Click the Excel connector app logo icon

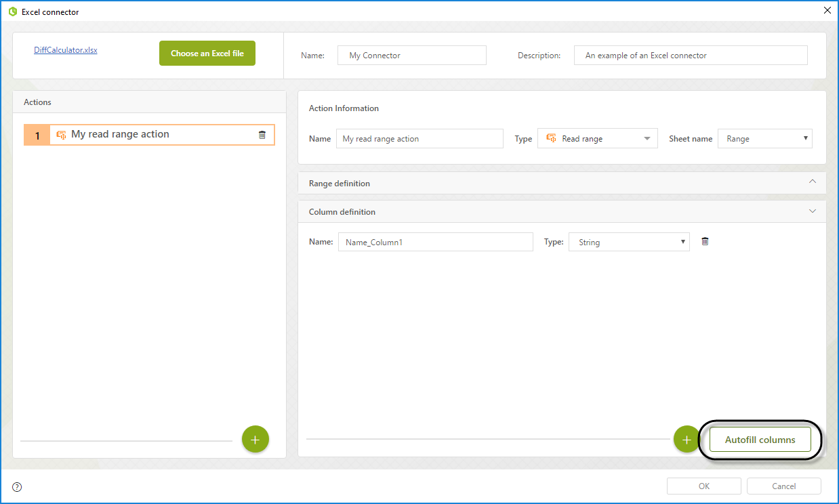pos(12,12)
